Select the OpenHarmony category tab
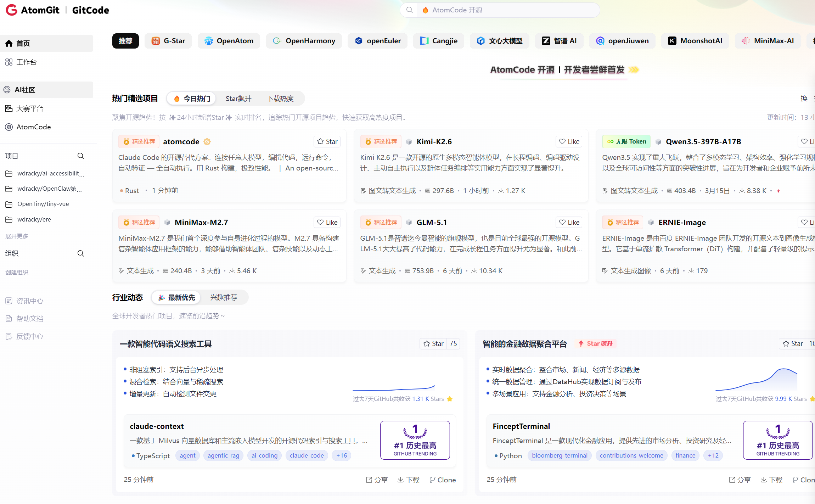This screenshot has height=504, width=815. (304, 41)
